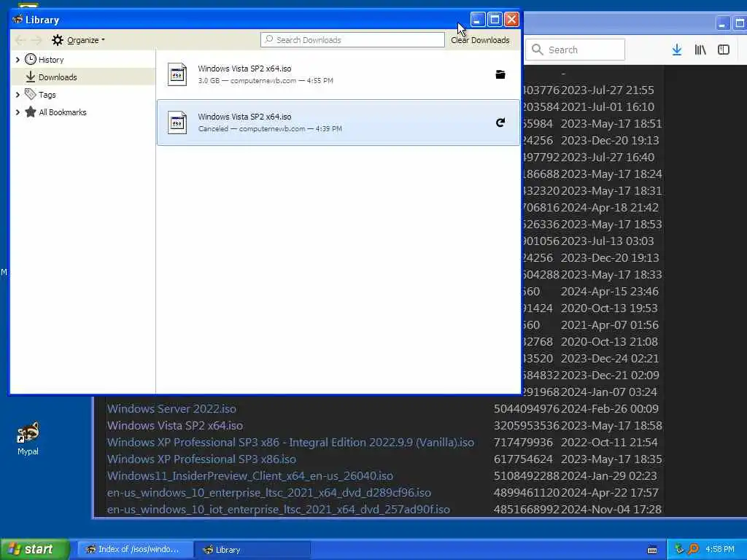
Task: Maximize the Library window
Action: pos(495,20)
